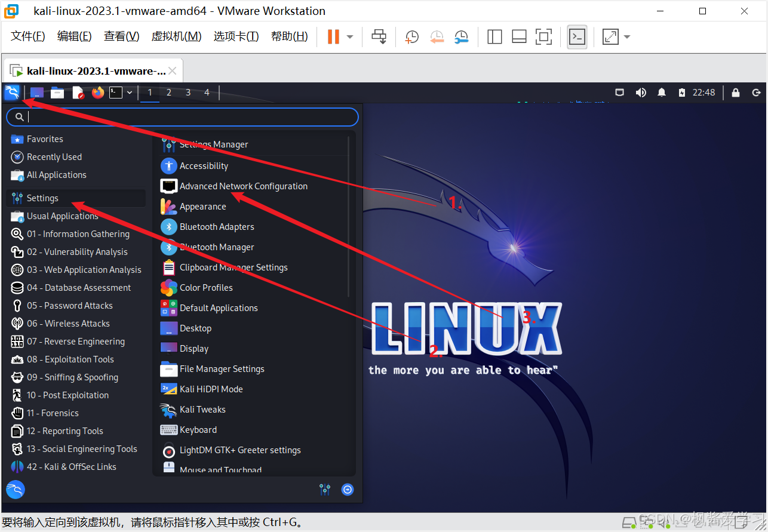The width and height of the screenshot is (768, 532).
Task: Click the battery power tray icon
Action: pyautogui.click(x=682, y=93)
